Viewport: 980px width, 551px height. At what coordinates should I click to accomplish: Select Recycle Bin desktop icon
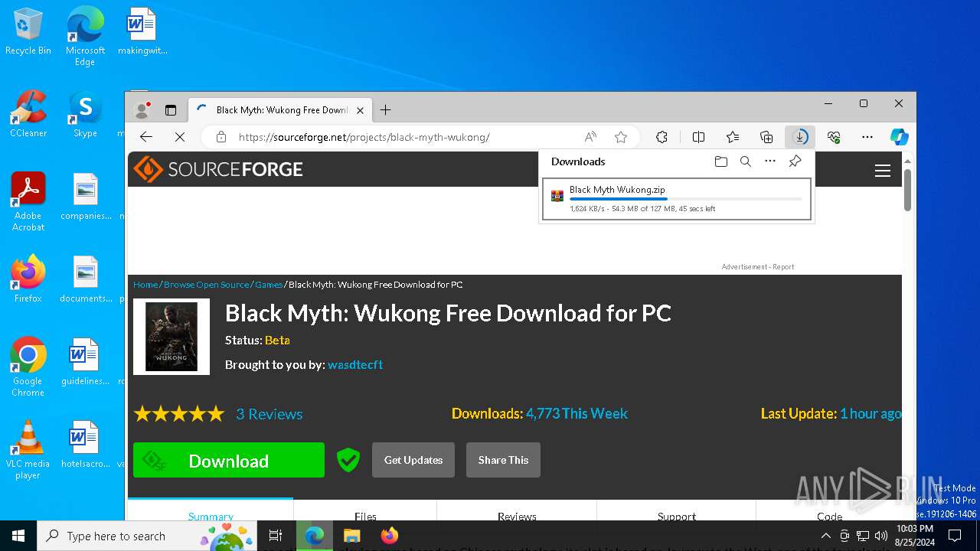click(28, 32)
